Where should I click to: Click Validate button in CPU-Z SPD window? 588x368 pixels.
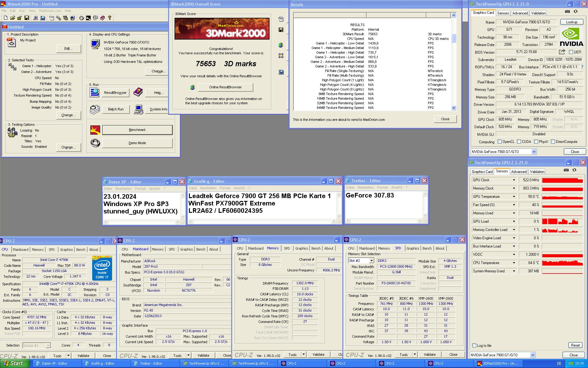click(x=429, y=355)
